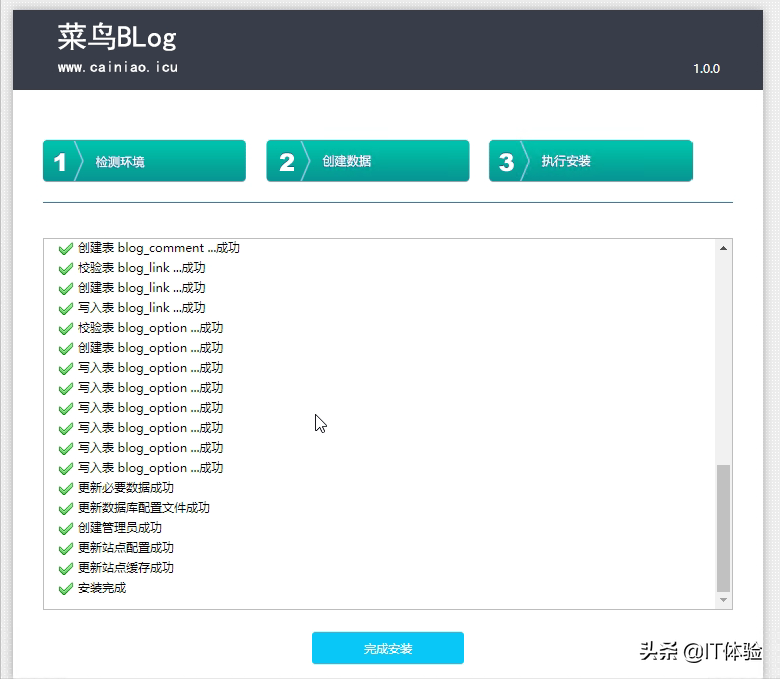
Task: Click checkmark next to 写入表 blog_link
Action: click(x=66, y=308)
